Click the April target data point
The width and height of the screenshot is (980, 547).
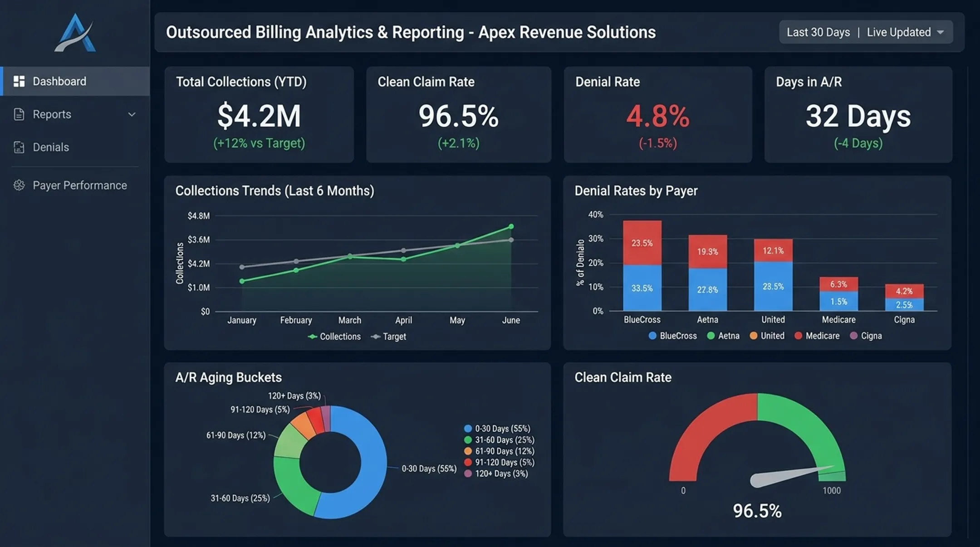pos(403,250)
